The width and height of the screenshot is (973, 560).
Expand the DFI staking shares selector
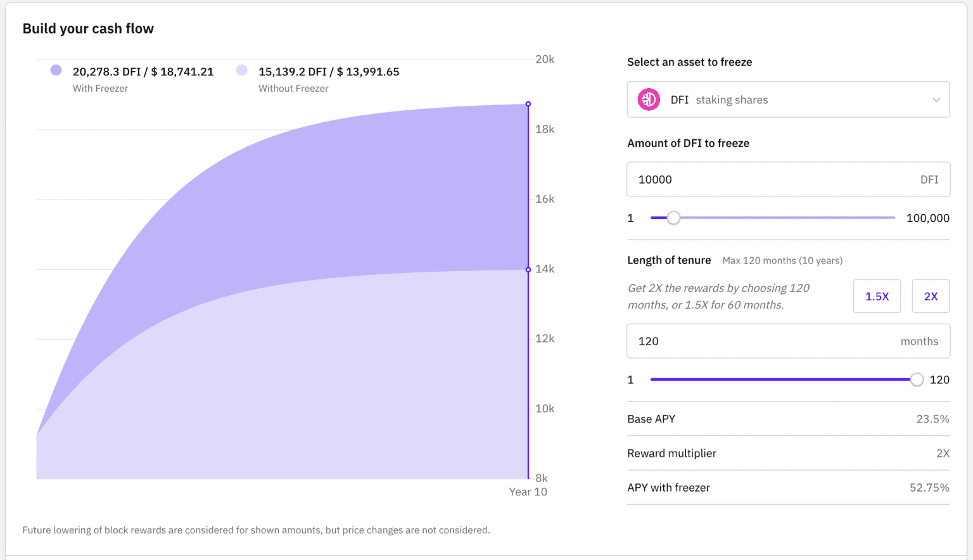click(x=788, y=99)
